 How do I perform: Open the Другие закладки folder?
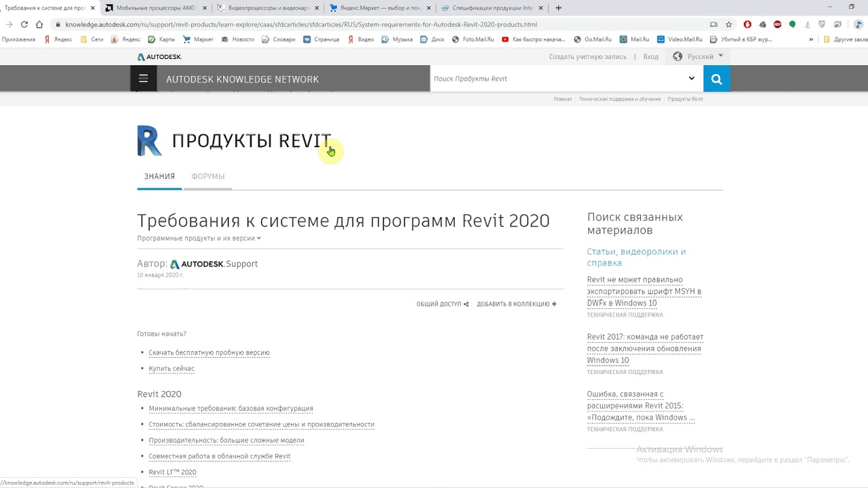(x=845, y=39)
